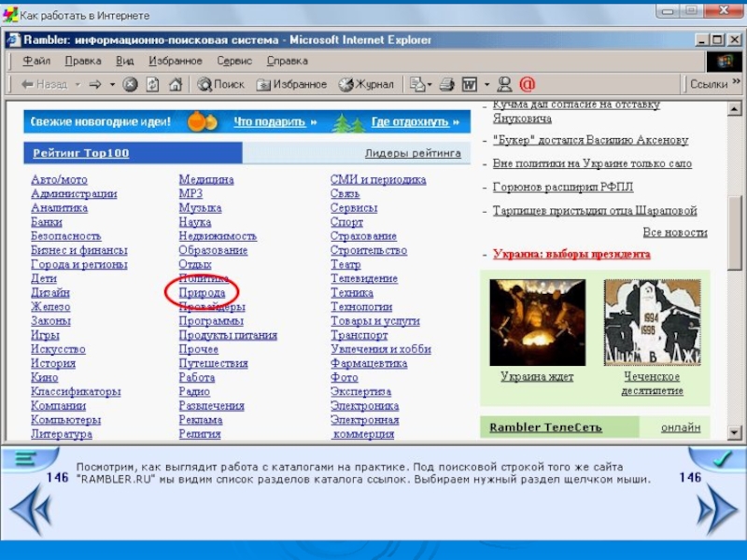Open the Природа catalog link

click(202, 293)
